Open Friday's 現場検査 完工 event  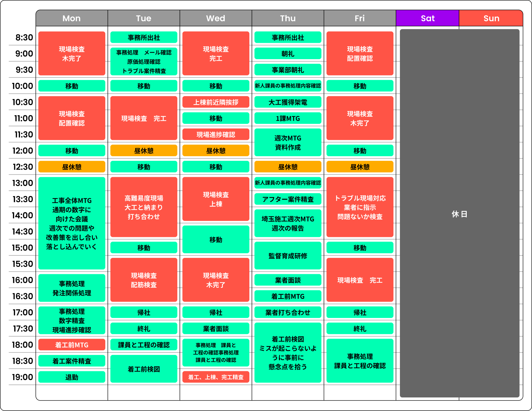[360, 280]
